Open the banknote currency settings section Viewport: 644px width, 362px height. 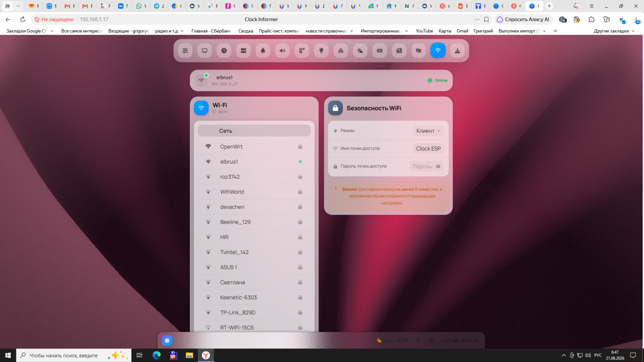click(x=379, y=50)
